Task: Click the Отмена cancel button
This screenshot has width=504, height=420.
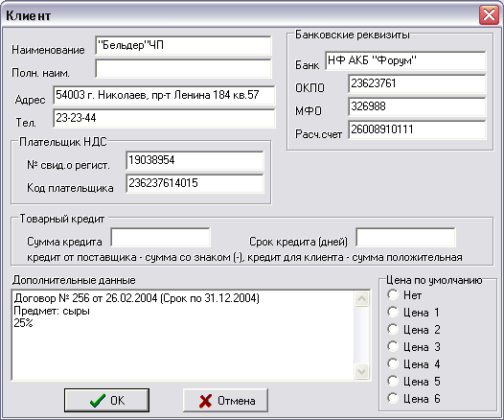Action: click(225, 400)
